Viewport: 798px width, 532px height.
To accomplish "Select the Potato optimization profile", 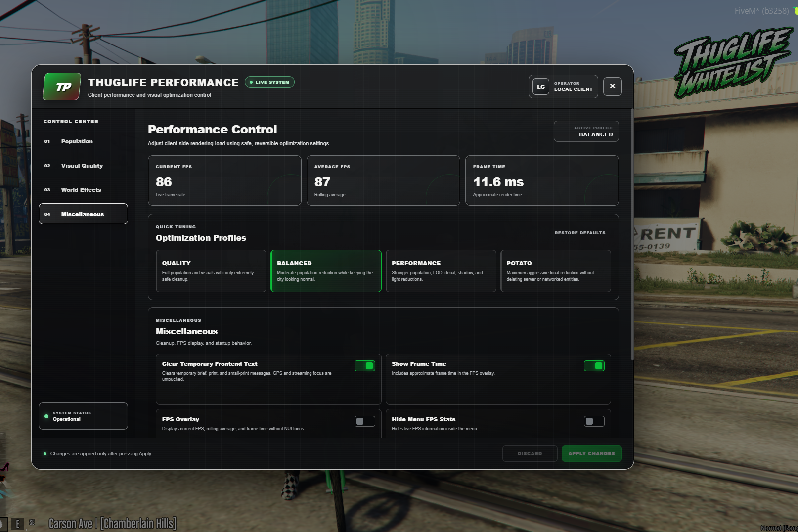I will (556, 271).
